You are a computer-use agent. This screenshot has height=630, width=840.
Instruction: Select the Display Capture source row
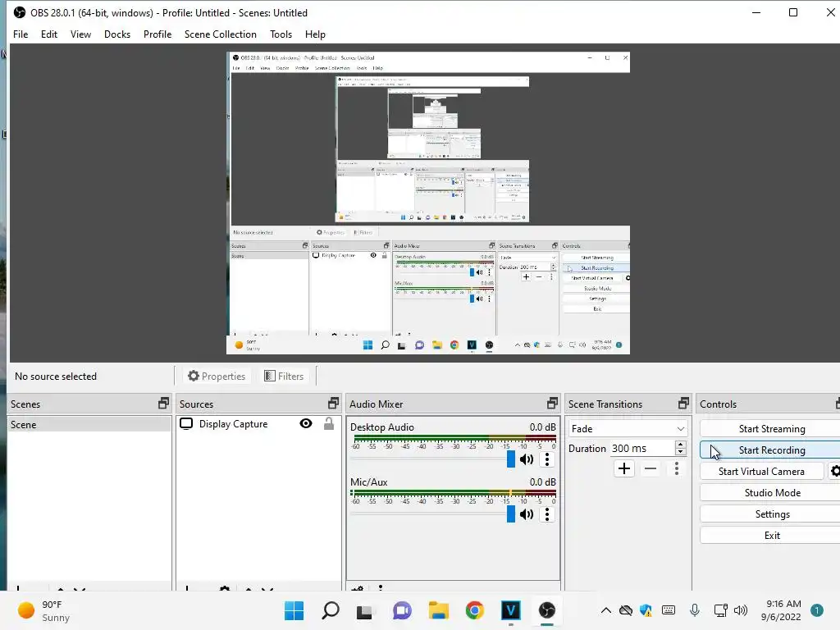coord(258,424)
